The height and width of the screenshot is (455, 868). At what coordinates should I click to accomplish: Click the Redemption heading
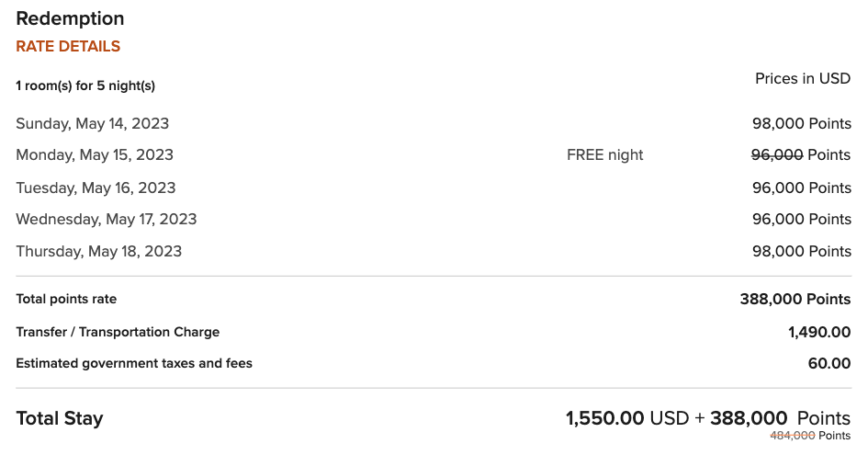tap(70, 18)
